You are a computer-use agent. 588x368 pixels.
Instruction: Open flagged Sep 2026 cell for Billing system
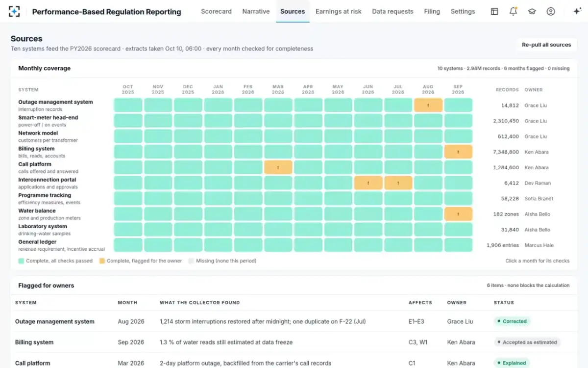[458, 152]
